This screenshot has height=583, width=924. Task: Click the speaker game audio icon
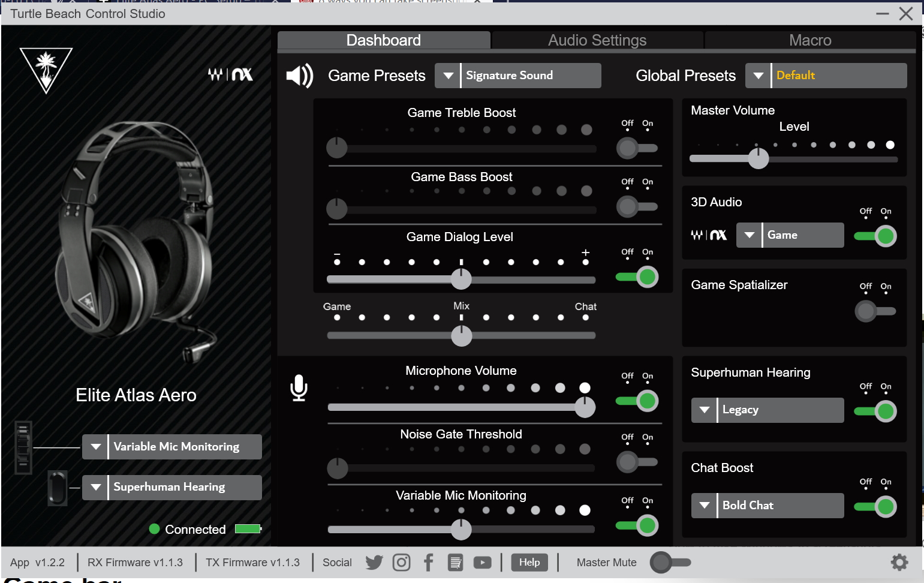click(x=299, y=76)
